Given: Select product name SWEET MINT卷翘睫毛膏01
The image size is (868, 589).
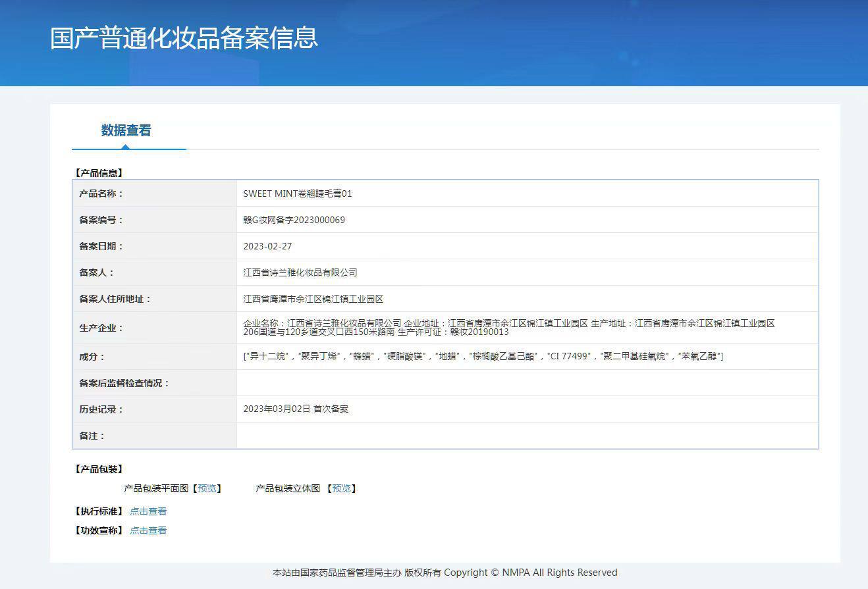Looking at the screenshot, I should point(298,193).
